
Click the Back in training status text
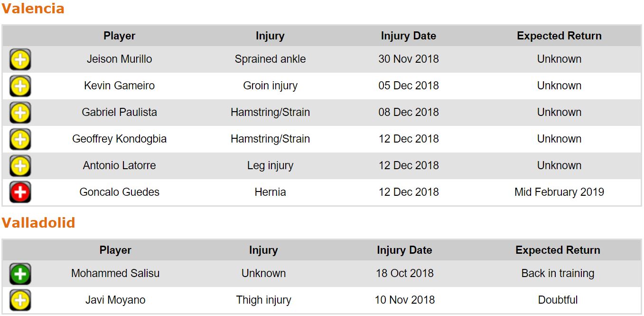click(558, 274)
